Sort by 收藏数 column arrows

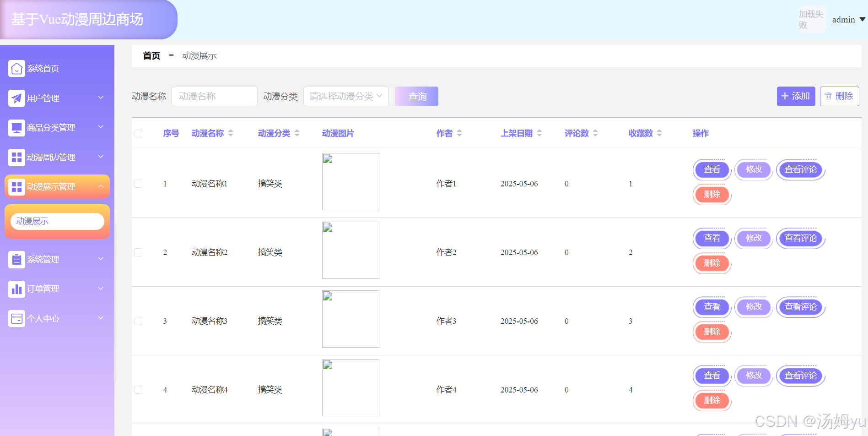[x=659, y=133]
